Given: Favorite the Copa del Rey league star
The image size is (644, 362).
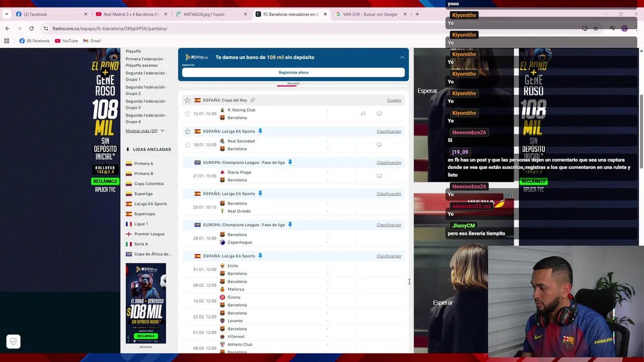Looking at the screenshot, I should click(188, 100).
